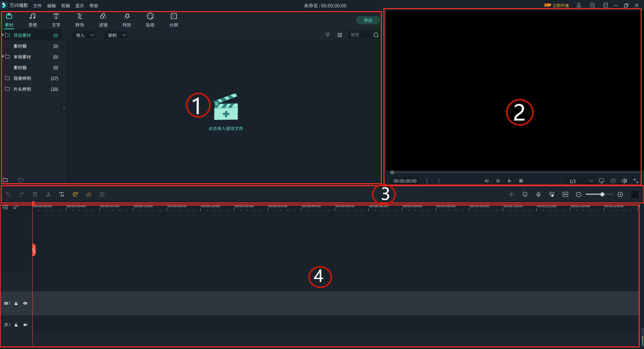The image size is (644, 349).
Task: Open the message bubble icon in title bar
Action: pyautogui.click(x=592, y=5)
